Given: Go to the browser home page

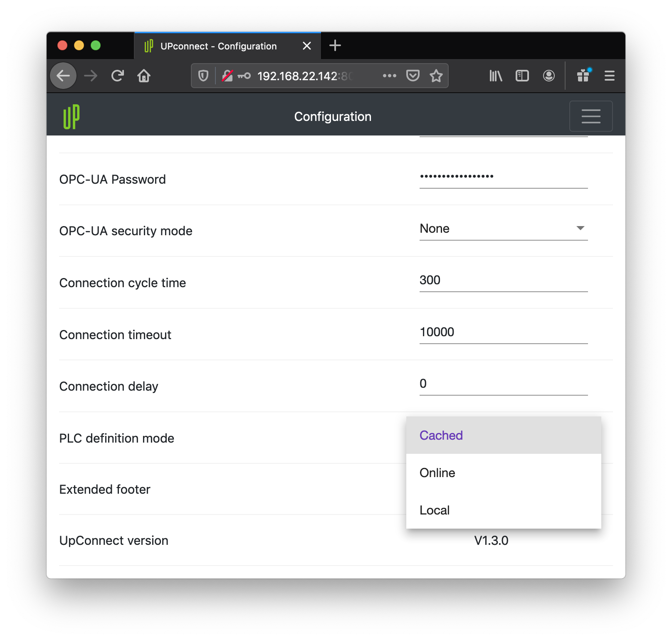Looking at the screenshot, I should coord(144,76).
